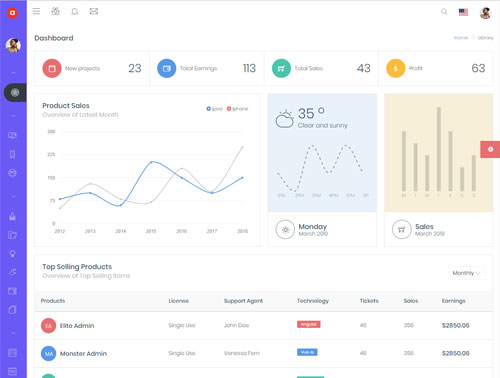The height and width of the screenshot is (378, 500).
Task: Open the user avatar menu top right
Action: (x=485, y=13)
